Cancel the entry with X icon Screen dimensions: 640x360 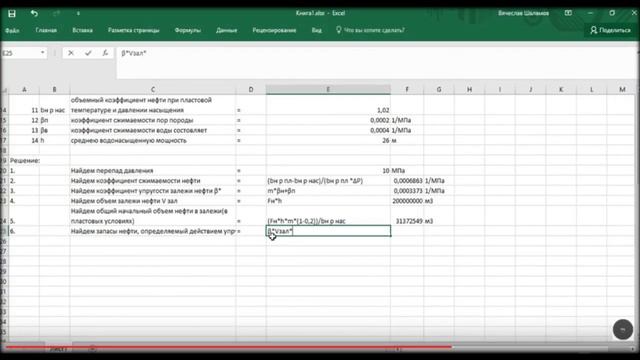71,53
